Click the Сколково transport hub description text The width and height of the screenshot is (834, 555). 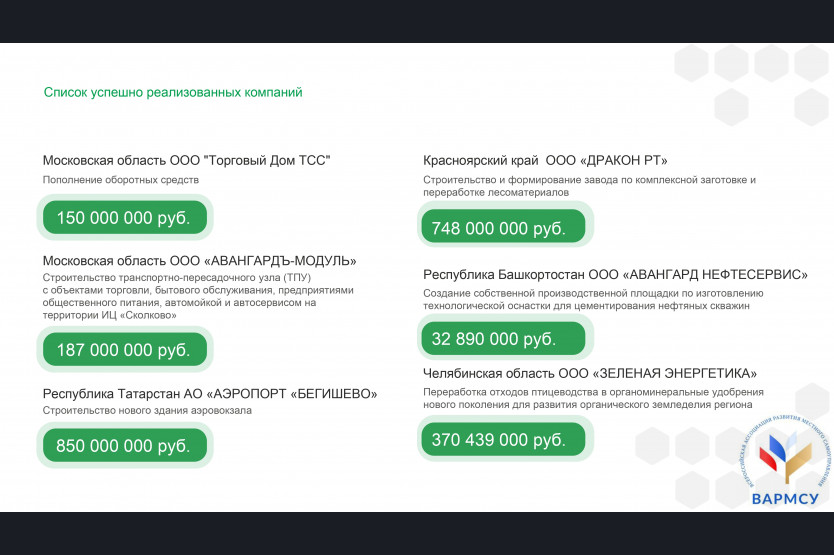click(x=198, y=296)
